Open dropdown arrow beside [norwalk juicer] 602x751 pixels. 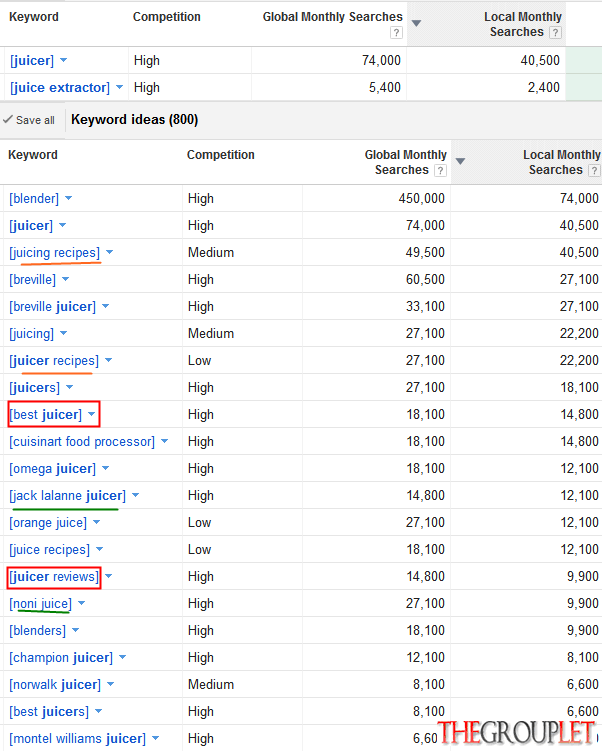[111, 684]
